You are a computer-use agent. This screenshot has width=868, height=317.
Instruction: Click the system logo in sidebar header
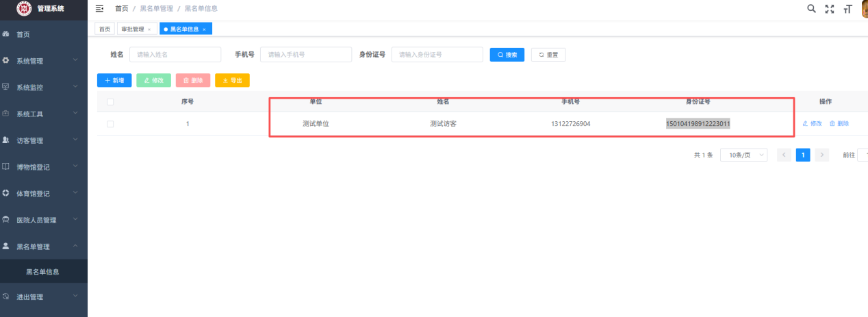(24, 8)
